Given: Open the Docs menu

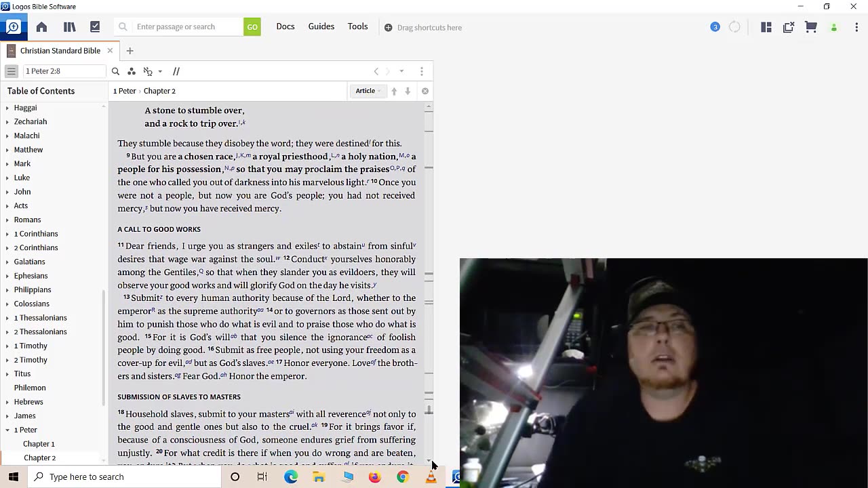Looking at the screenshot, I should [x=285, y=26].
